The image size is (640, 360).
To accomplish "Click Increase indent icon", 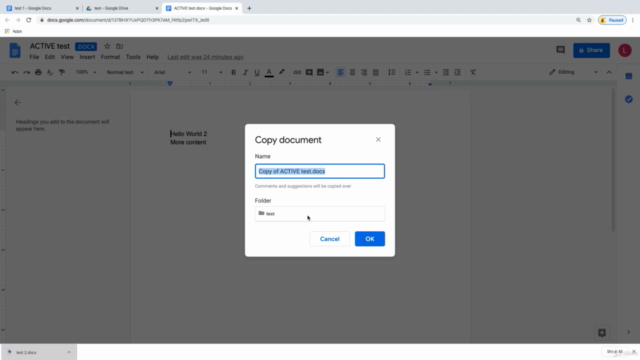I will point(458,72).
